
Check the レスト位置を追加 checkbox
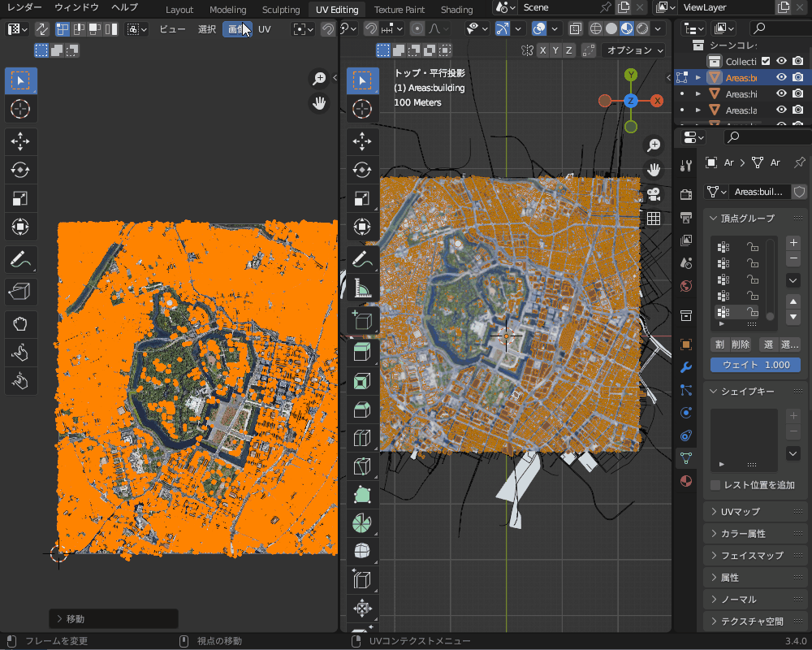click(714, 485)
